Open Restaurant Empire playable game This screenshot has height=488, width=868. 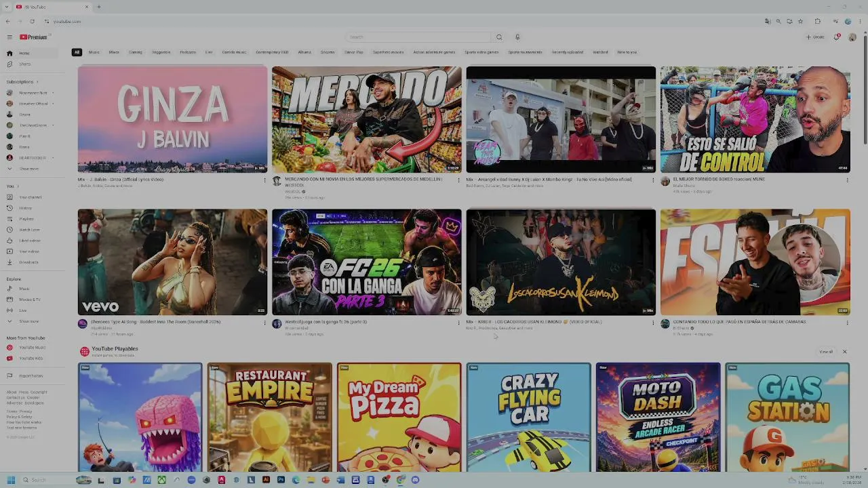(x=270, y=417)
